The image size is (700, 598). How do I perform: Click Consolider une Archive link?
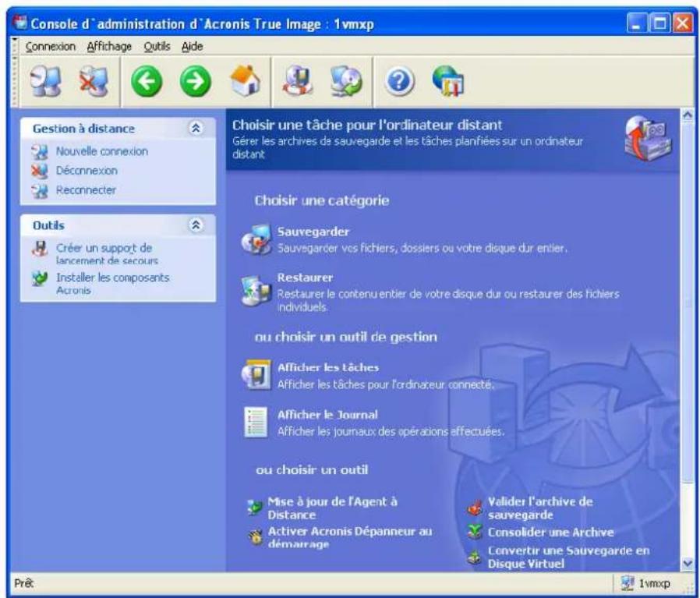[x=550, y=533]
